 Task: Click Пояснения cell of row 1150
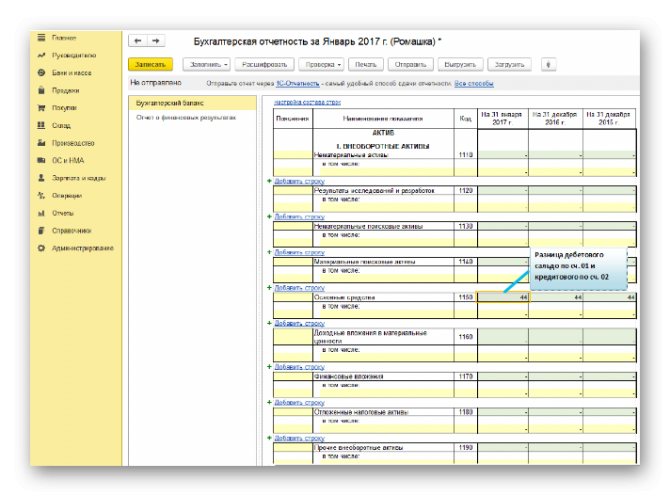(293, 297)
